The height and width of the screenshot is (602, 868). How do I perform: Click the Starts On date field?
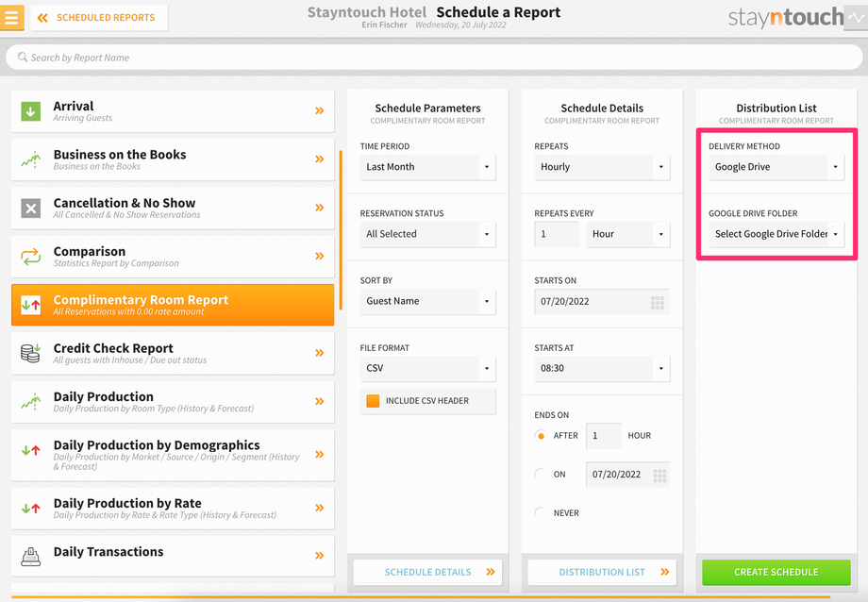point(602,301)
